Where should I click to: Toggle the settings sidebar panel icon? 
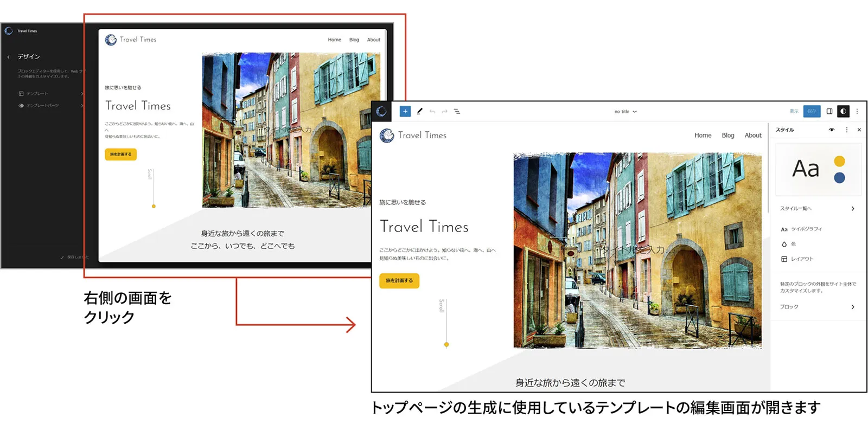pos(829,111)
